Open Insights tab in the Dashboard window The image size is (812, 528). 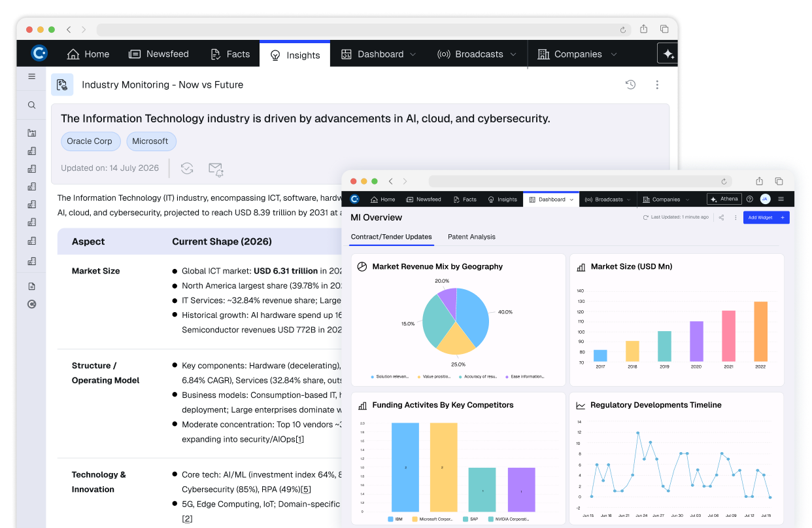[x=503, y=200]
